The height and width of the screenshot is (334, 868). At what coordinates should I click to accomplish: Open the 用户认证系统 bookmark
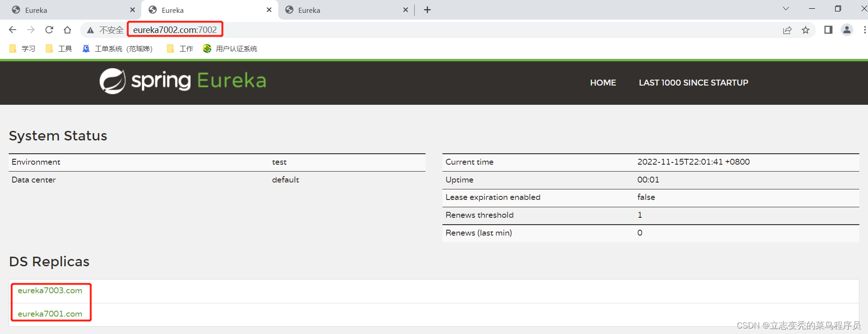pos(230,48)
